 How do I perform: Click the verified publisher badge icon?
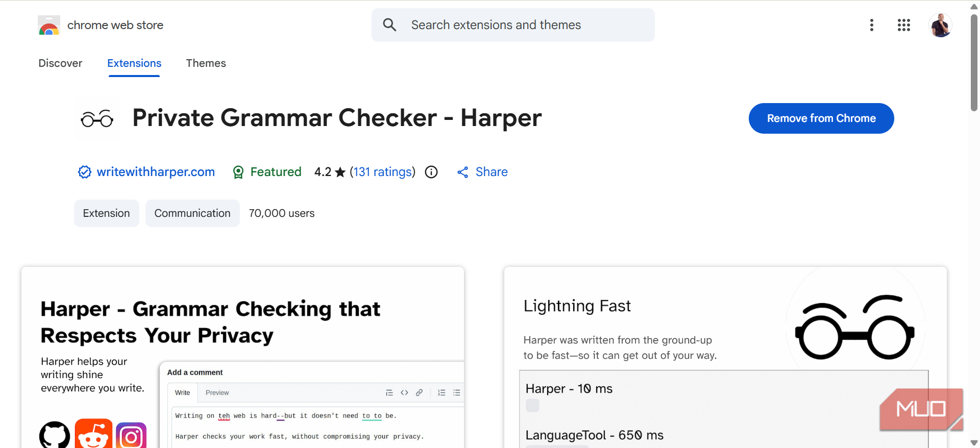click(x=85, y=172)
